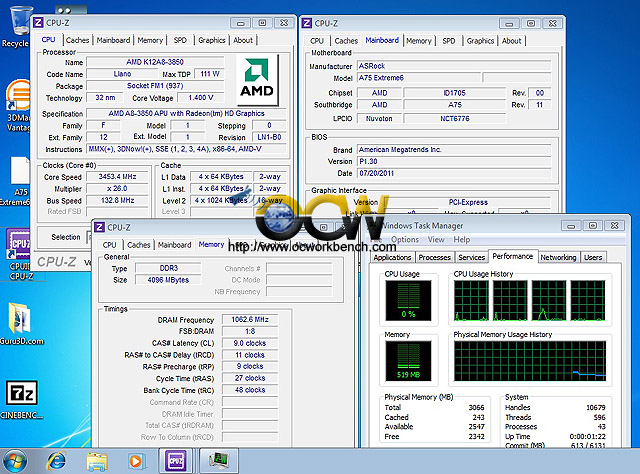Open Options menu in Task Manager

click(404, 240)
